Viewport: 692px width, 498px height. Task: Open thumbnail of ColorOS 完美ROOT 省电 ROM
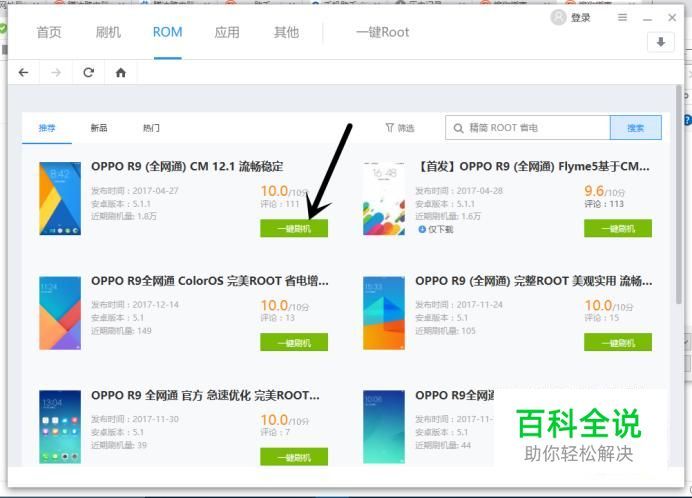60,313
